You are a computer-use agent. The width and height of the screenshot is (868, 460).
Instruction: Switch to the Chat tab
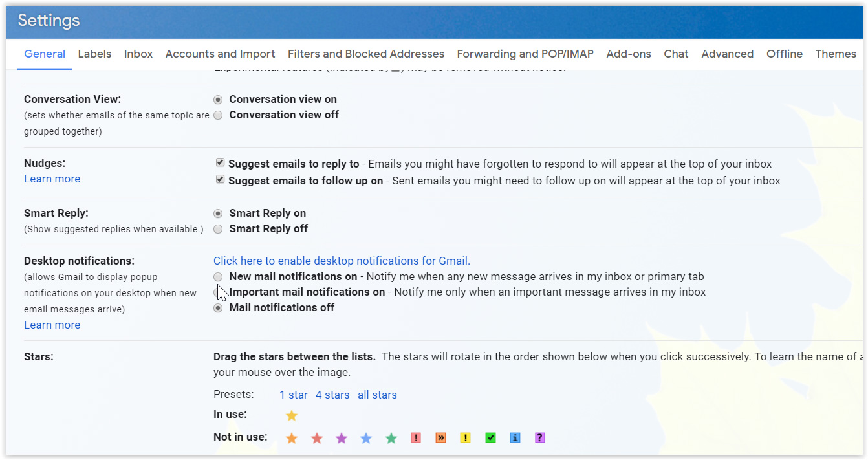[676, 54]
